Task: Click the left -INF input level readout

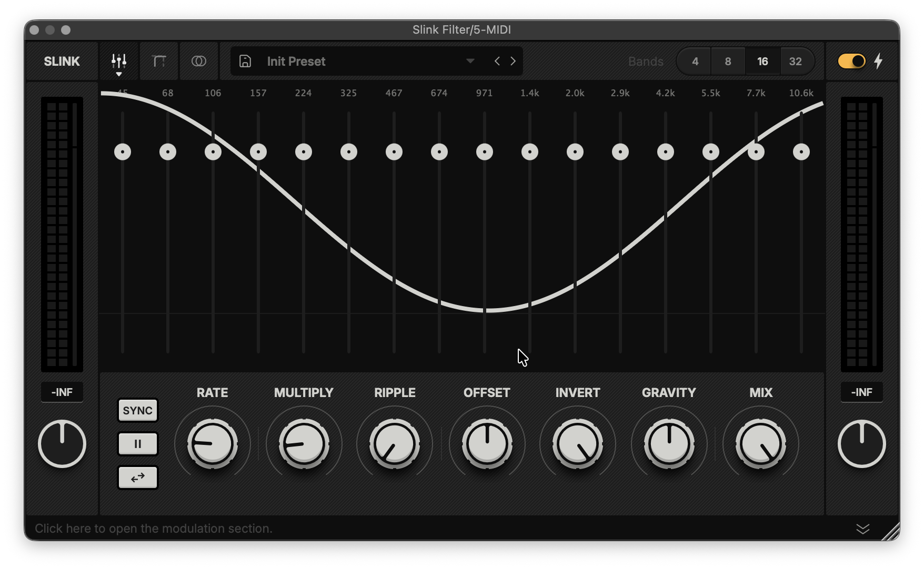Action: pyautogui.click(x=62, y=392)
